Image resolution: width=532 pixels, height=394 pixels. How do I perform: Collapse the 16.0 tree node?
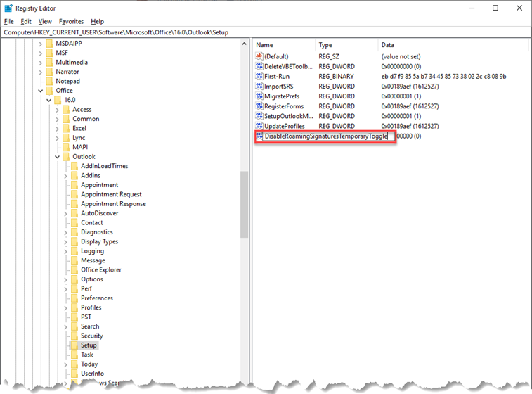click(49, 100)
